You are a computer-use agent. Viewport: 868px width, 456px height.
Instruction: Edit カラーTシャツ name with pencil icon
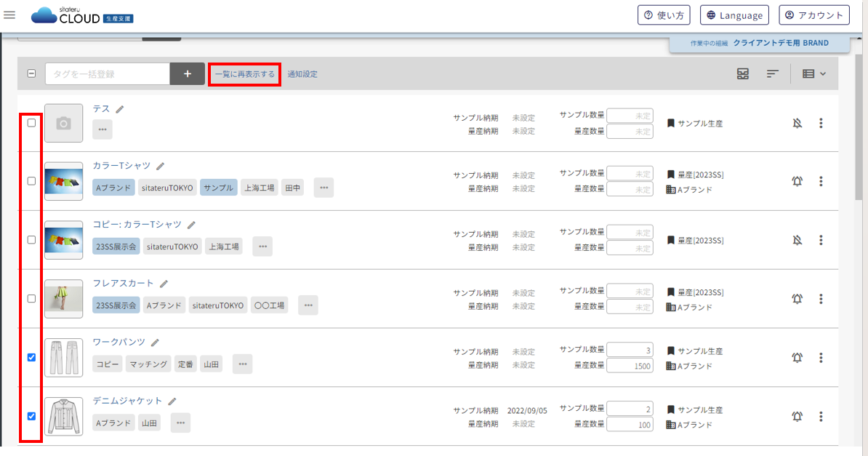click(x=160, y=167)
